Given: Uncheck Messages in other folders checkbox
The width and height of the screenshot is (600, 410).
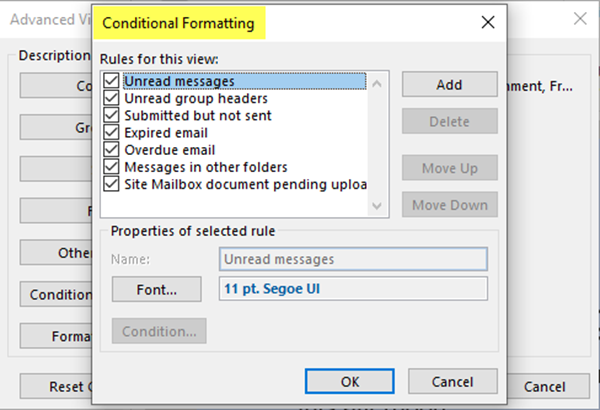Looking at the screenshot, I should [111, 167].
